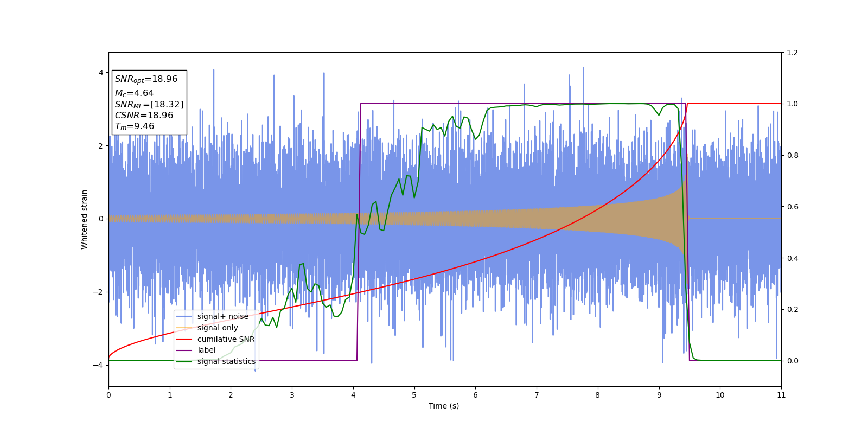Click the right y-axis tick label 0.2
This screenshot has height=434, width=868.
pos(793,309)
